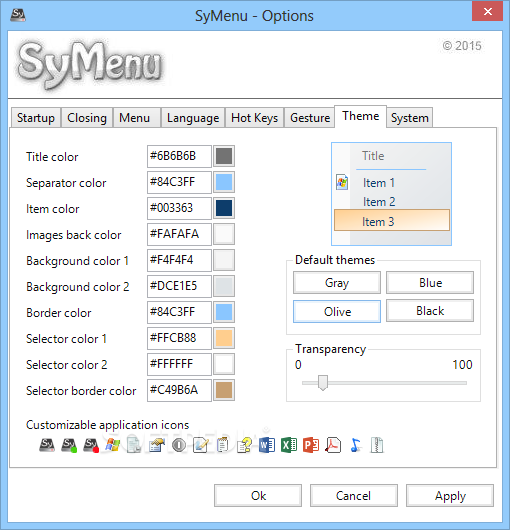Viewport: 510px width, 530px height.
Task: Click the Item color field #003363
Action: click(x=179, y=208)
